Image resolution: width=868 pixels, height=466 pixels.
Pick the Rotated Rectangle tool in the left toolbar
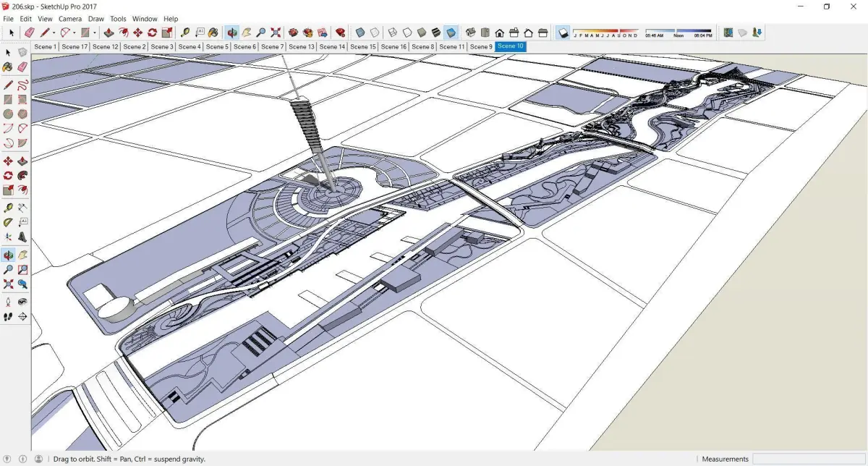pyautogui.click(x=22, y=100)
